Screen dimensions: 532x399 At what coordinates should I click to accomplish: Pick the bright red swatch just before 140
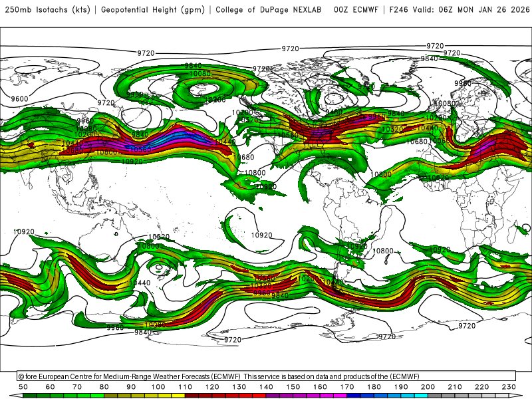(x=259, y=396)
